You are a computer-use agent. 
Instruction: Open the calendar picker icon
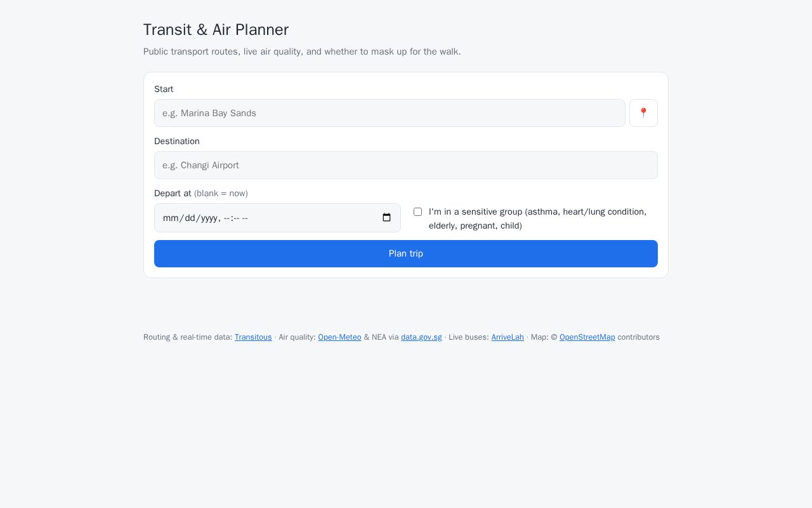point(386,218)
